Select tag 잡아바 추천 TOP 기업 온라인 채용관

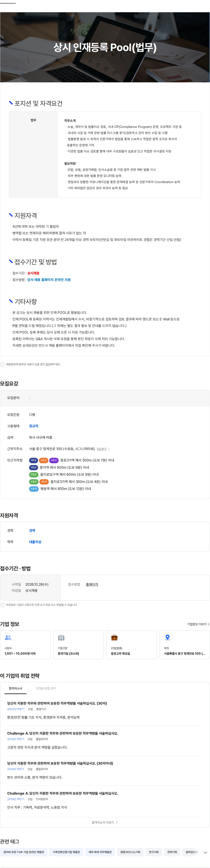[x=24, y=852]
